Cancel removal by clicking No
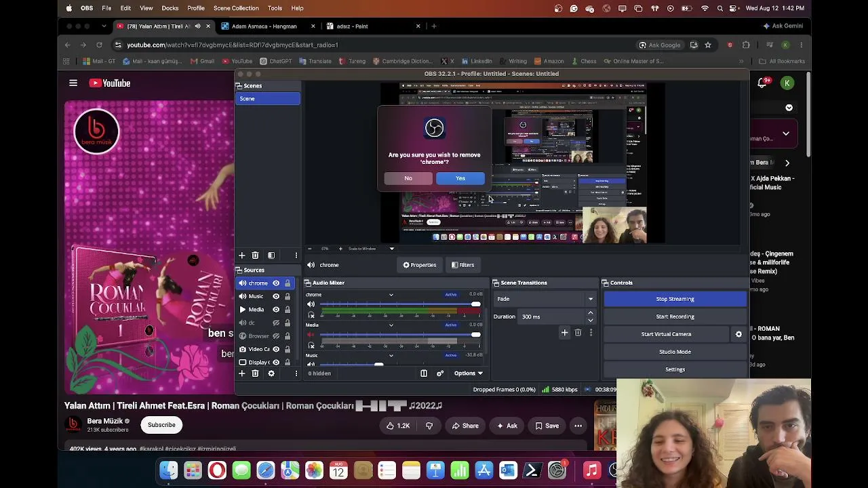This screenshot has width=868, height=488. pyautogui.click(x=408, y=178)
